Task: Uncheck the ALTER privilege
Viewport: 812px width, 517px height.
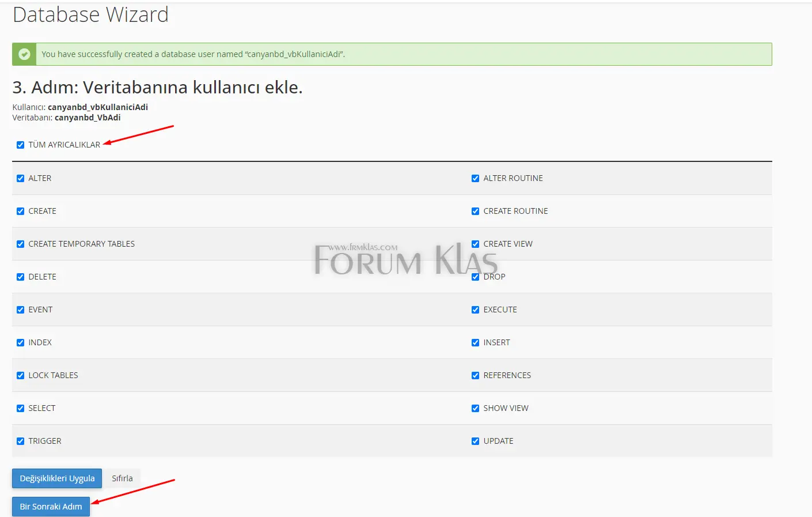Action: [20, 178]
